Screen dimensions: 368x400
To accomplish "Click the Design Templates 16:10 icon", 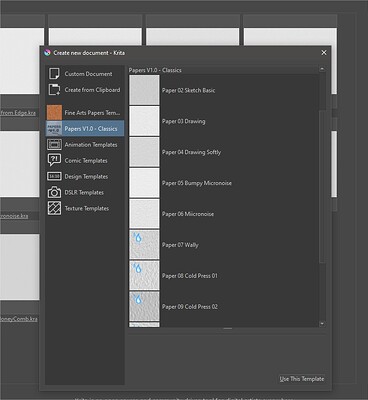I will click(x=54, y=176).
